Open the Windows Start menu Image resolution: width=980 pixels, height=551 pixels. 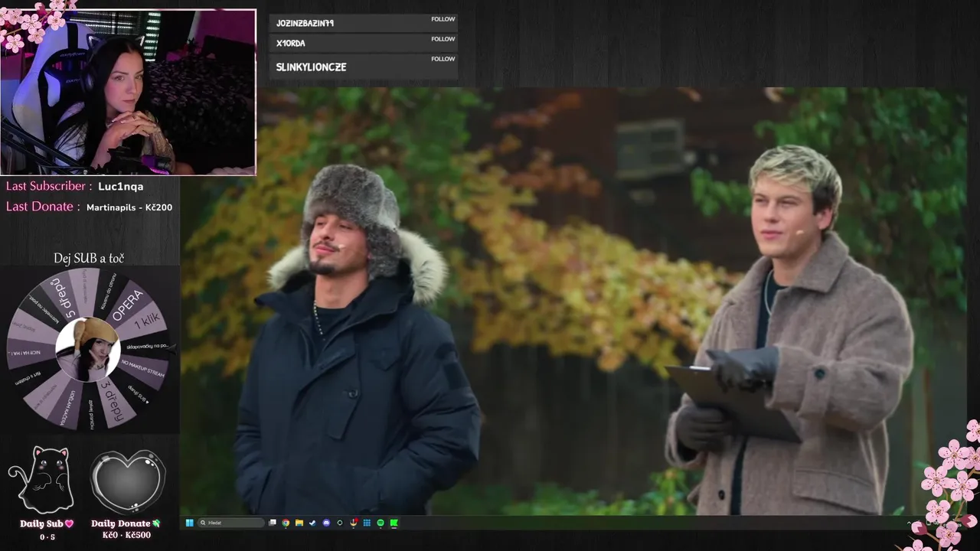click(190, 523)
